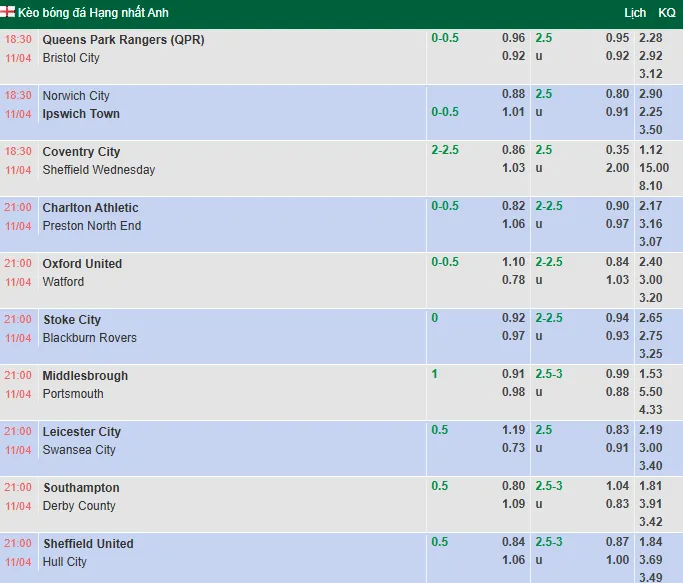Viewport: 683px width, 583px height.
Task: Select Bristol City team name
Action: (71, 58)
